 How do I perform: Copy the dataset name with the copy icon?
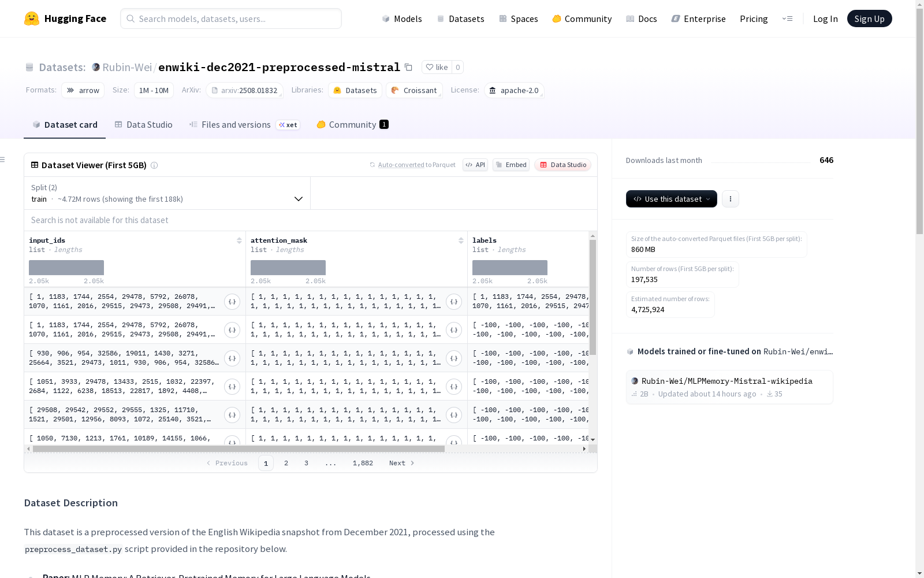[408, 67]
